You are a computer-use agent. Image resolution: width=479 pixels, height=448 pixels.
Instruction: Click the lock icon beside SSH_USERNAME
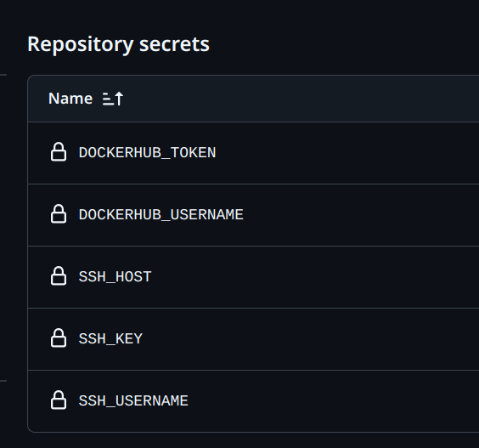(x=59, y=400)
